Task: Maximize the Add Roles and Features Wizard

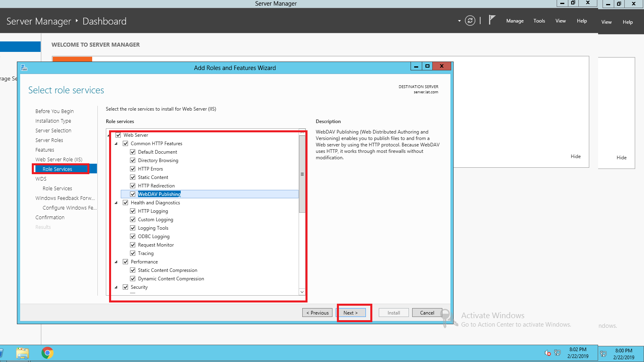Action: coord(427,66)
